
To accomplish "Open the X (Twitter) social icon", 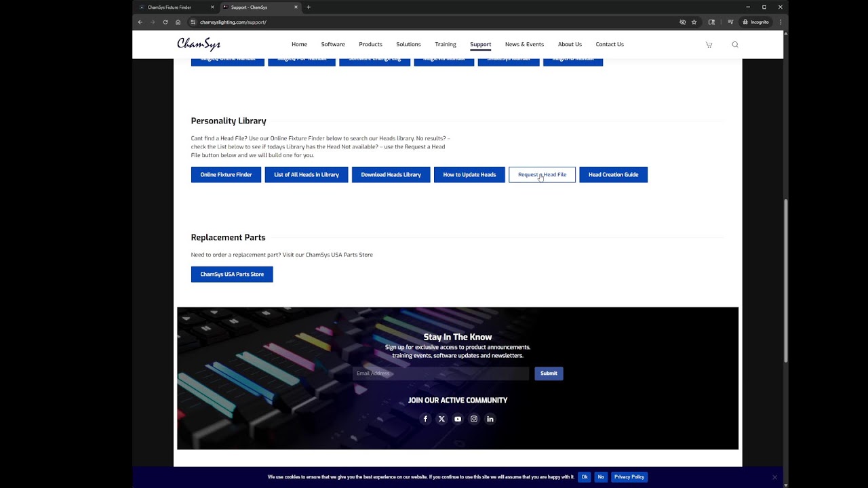I will tap(441, 419).
